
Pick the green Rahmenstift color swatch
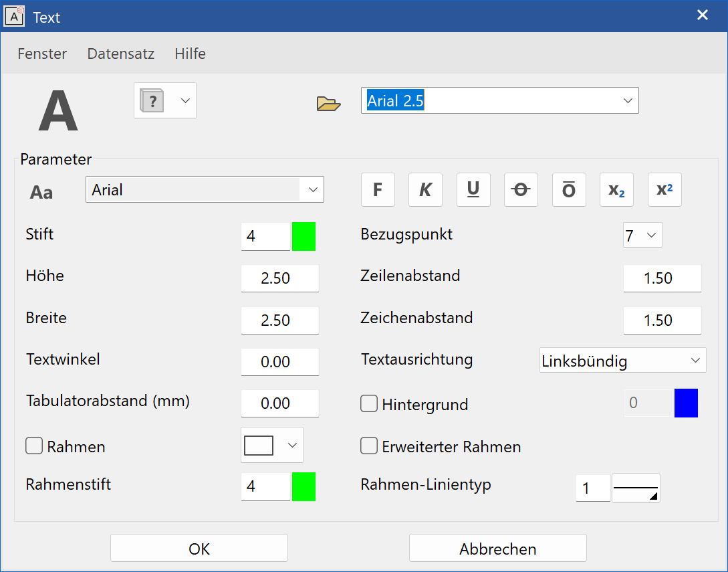[304, 487]
